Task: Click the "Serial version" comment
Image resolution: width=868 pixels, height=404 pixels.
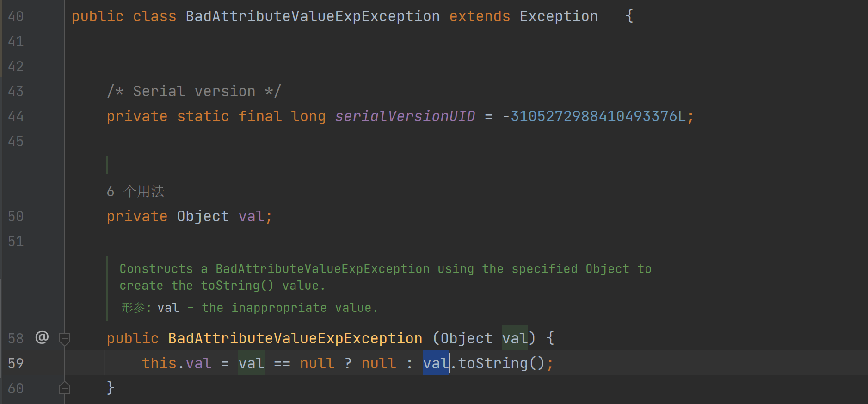Action: click(194, 92)
